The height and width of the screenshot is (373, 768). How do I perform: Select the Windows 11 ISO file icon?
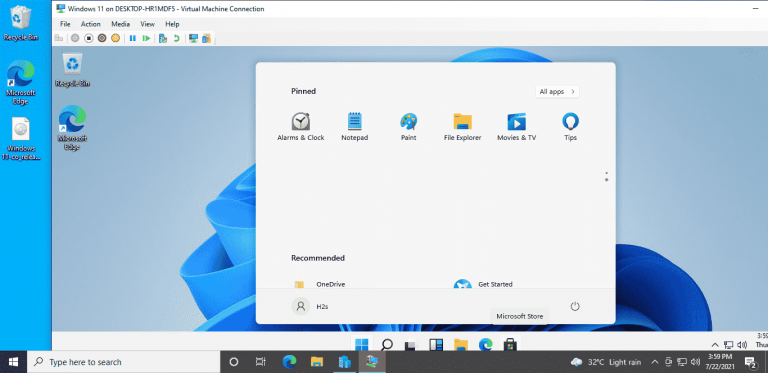click(21, 139)
